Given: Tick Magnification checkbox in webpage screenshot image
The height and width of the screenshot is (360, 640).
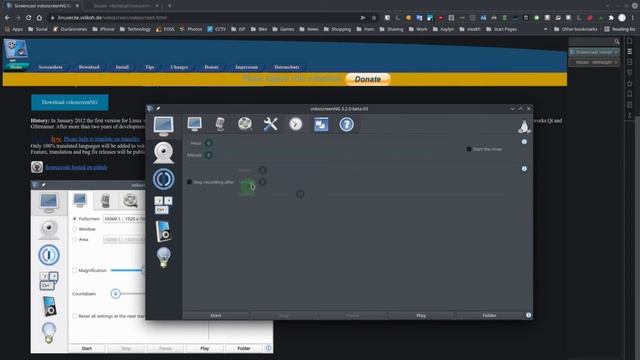Looking at the screenshot, I should click(75, 270).
